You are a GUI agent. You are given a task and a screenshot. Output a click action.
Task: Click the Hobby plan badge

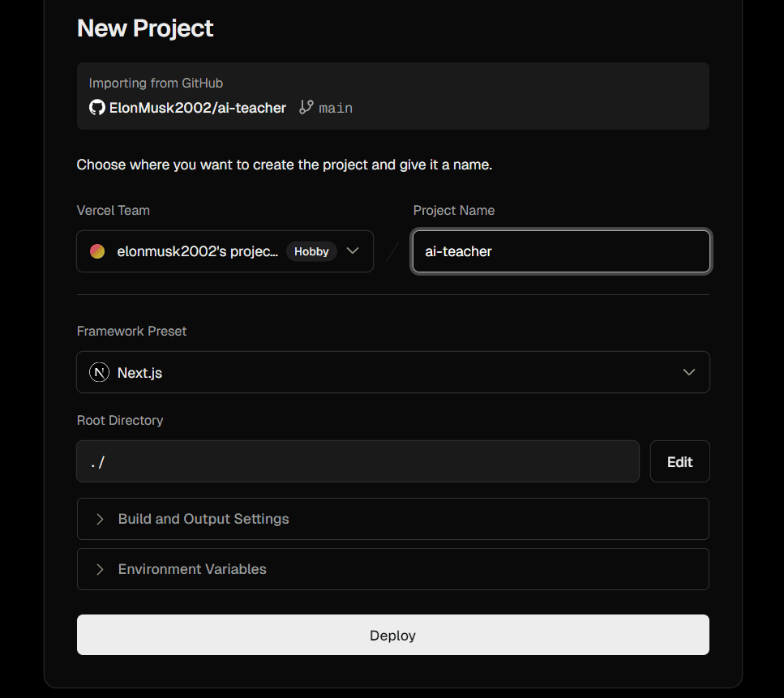311,251
